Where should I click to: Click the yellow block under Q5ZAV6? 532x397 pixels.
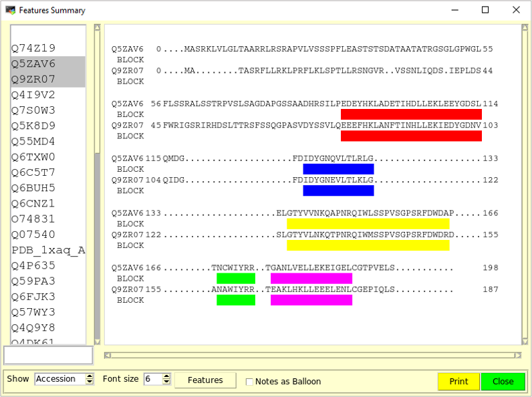point(368,224)
